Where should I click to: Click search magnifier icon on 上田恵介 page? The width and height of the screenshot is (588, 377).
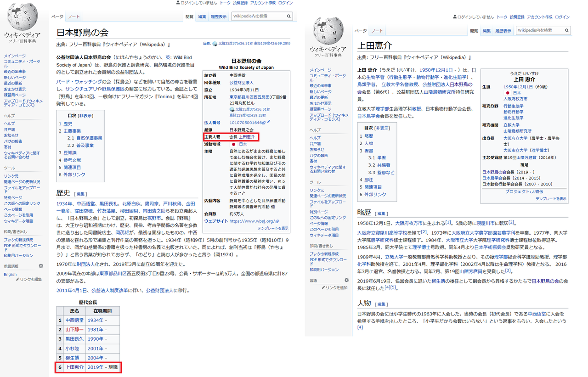(x=567, y=30)
